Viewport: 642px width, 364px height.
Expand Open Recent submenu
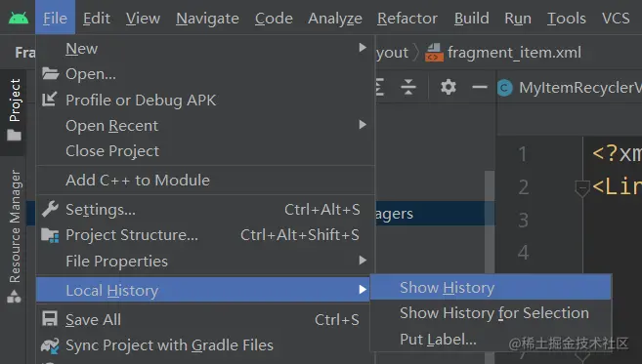click(205, 126)
